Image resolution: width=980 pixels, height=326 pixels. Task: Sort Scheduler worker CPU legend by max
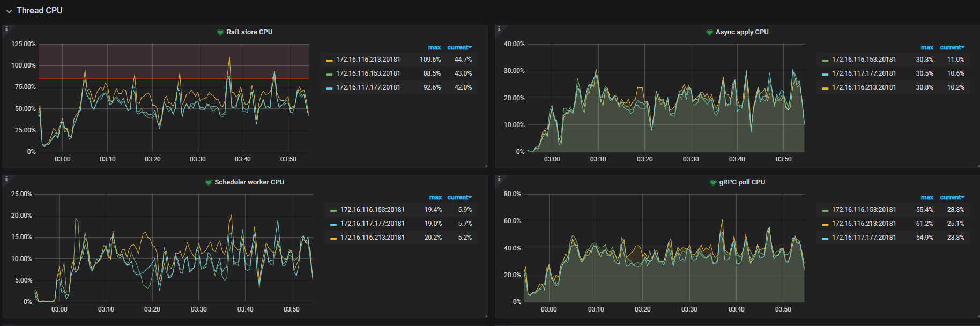(435, 198)
